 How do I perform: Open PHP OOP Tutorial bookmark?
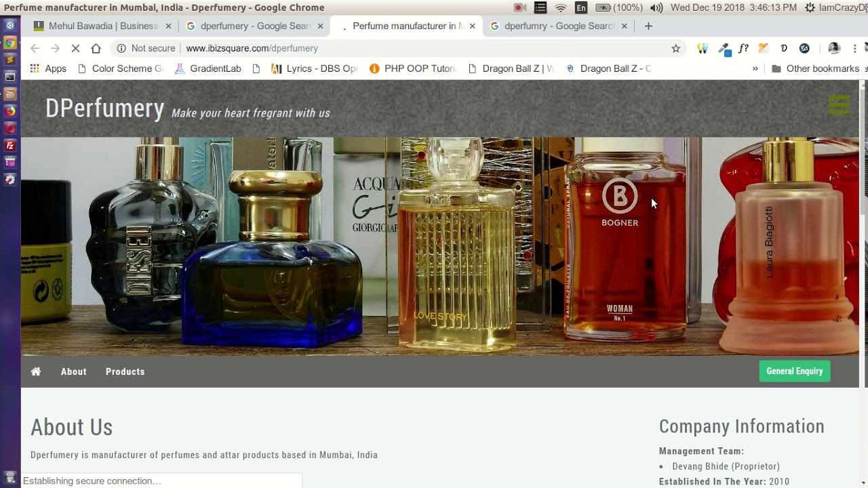click(x=413, y=68)
